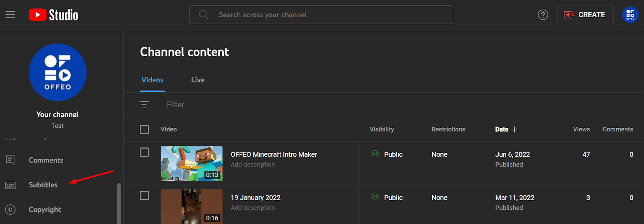Open visibility options for Minecraft Intro video
The width and height of the screenshot is (644, 224).
387,154
